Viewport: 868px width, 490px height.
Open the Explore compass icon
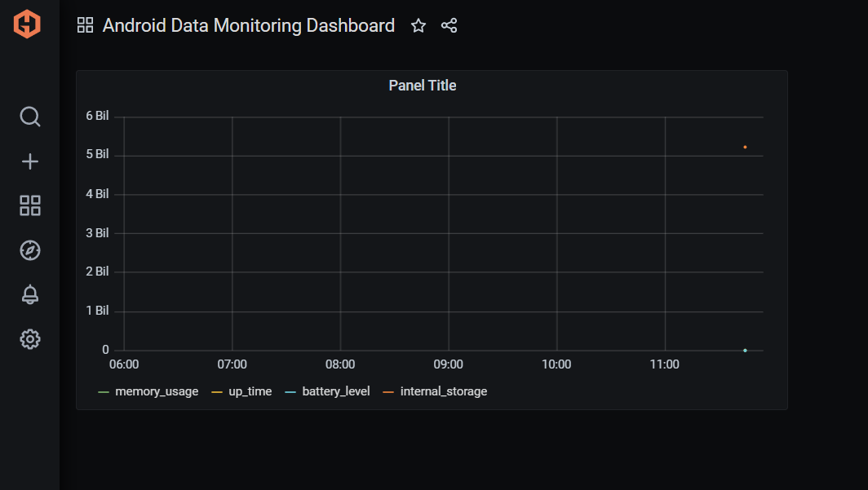pos(30,250)
